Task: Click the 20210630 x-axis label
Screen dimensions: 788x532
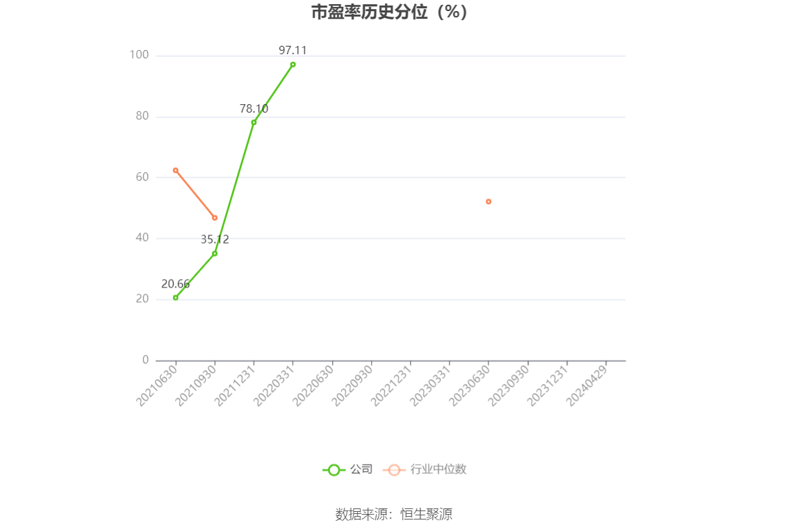Action: point(157,386)
